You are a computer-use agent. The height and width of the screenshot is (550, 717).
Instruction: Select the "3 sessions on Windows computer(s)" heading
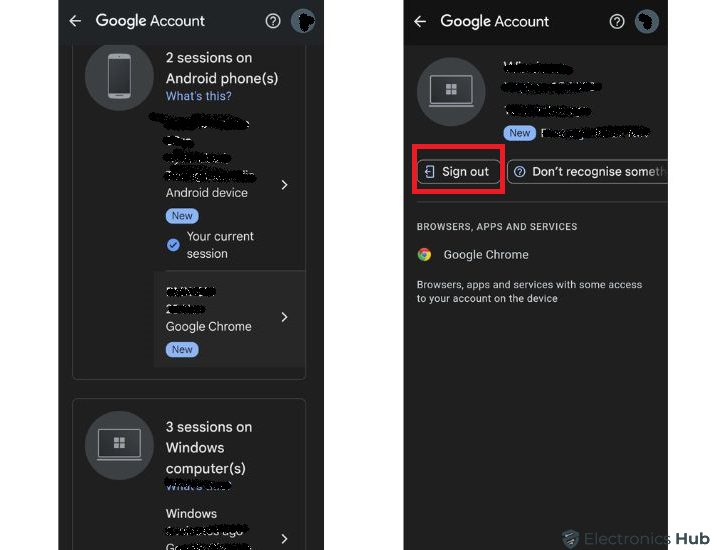[209, 447]
